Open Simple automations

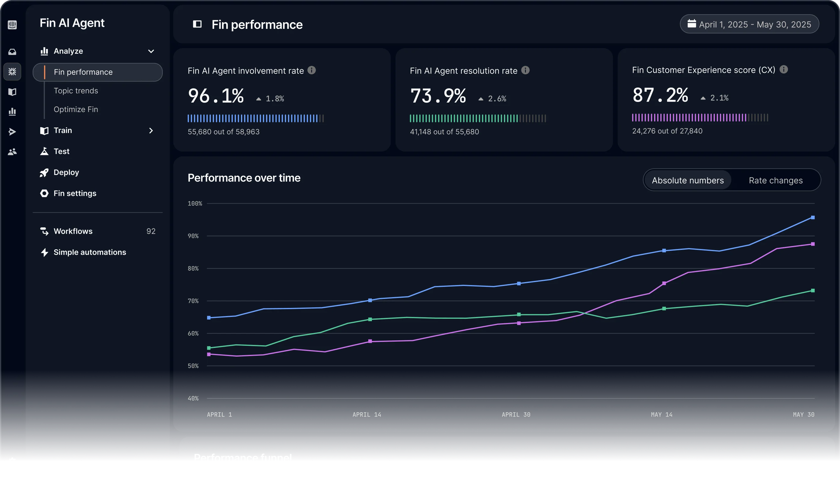pos(90,252)
